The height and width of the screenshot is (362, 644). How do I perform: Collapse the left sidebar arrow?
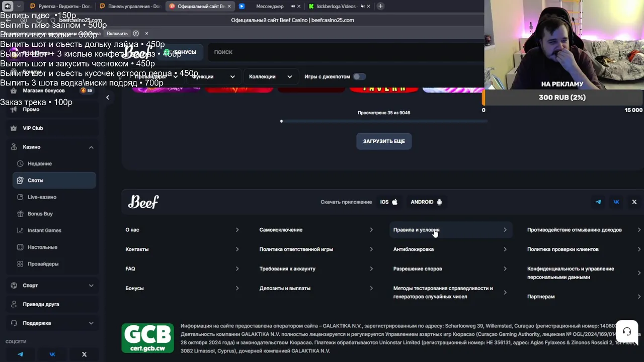tap(107, 98)
